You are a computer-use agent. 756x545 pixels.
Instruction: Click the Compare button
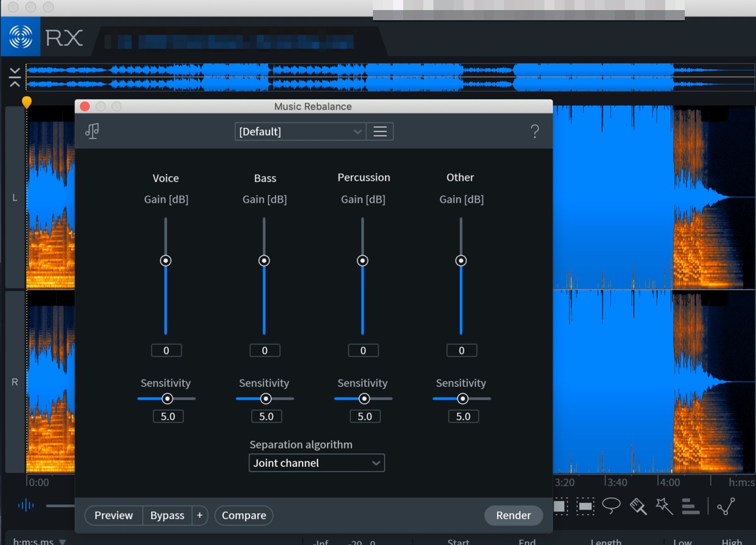244,515
